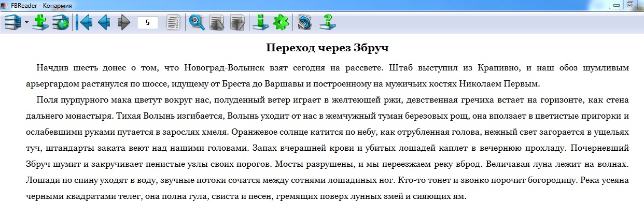Open text search with the magnifier icon
The width and height of the screenshot is (644, 201).
pos(197,22)
